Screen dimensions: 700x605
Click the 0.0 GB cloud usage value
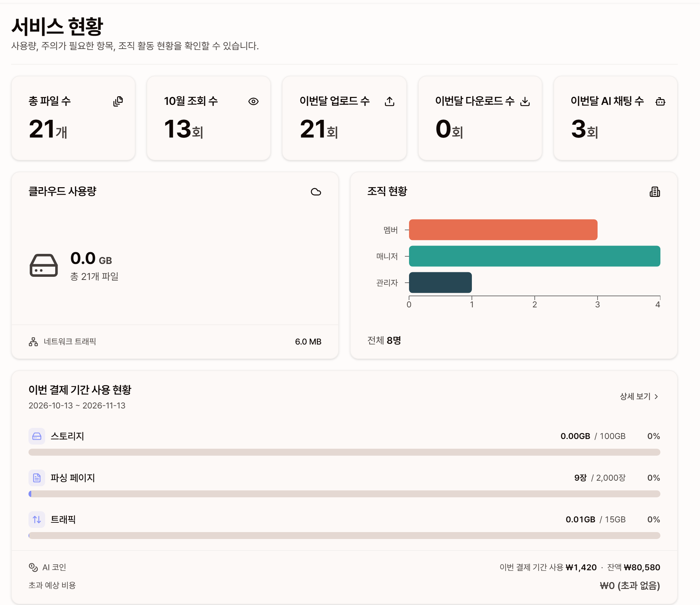point(91,258)
